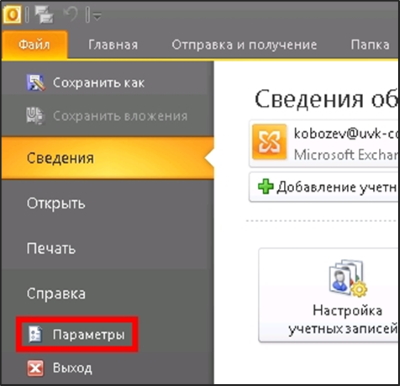Open the Параметры menu label
Viewport: 400px width, 386px height.
pyautogui.click(x=89, y=335)
